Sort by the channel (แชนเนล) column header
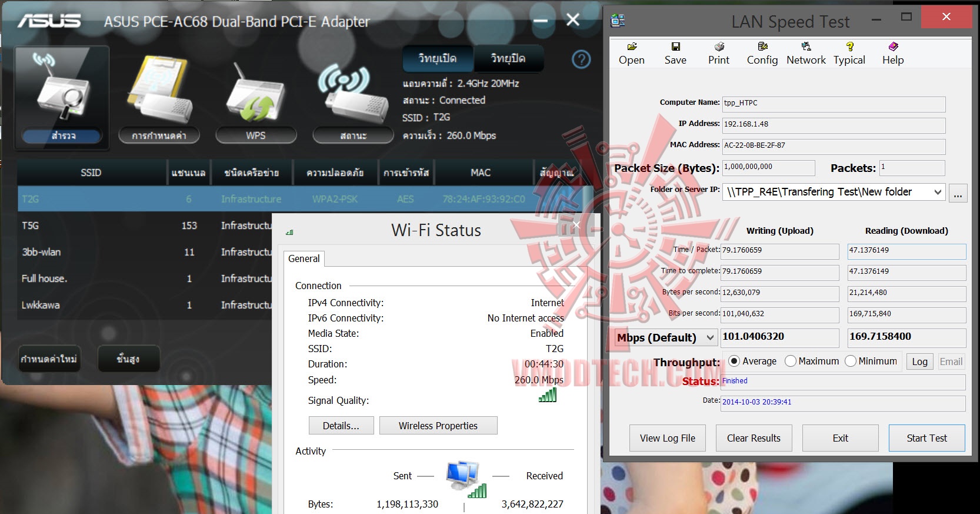980x514 pixels. (189, 173)
